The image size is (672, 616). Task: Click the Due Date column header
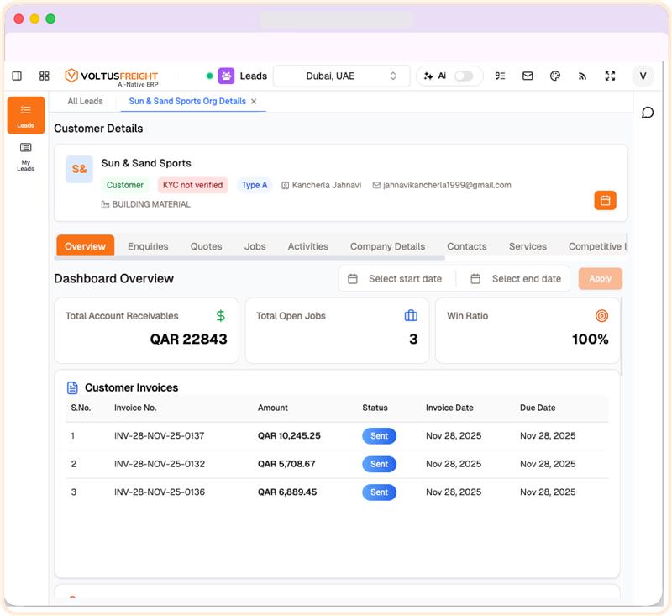click(538, 408)
